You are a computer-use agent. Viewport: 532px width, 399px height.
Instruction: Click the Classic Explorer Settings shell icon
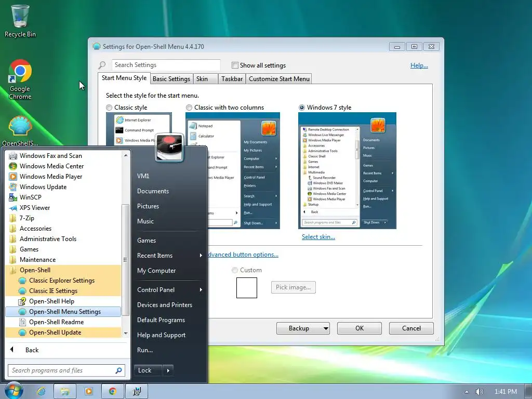pyautogui.click(x=22, y=281)
